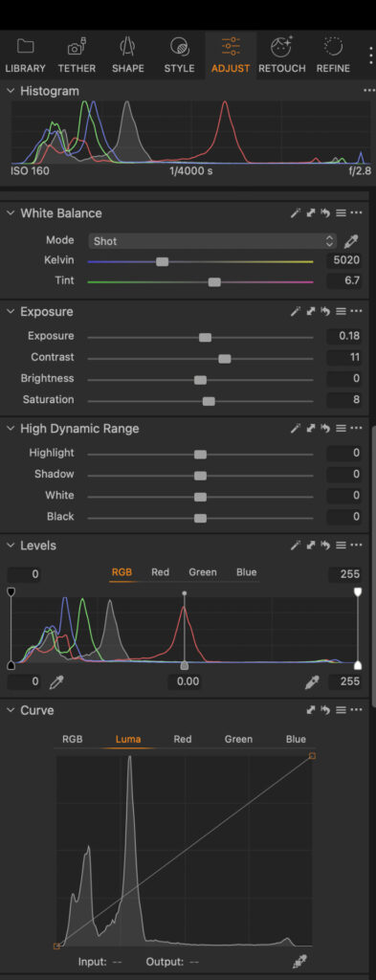376x980 pixels.
Task: Collapse the Histogram panel
Action: click(10, 91)
